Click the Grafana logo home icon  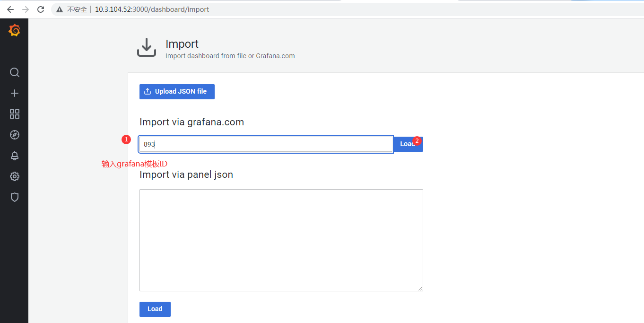tap(14, 31)
